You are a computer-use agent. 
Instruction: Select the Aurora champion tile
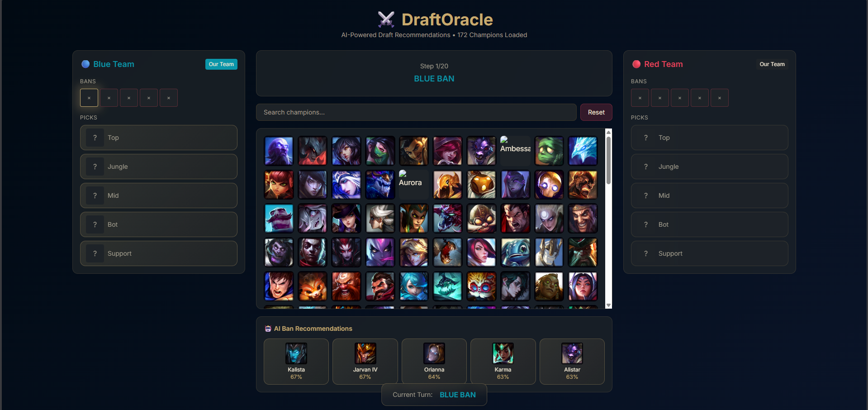click(413, 185)
